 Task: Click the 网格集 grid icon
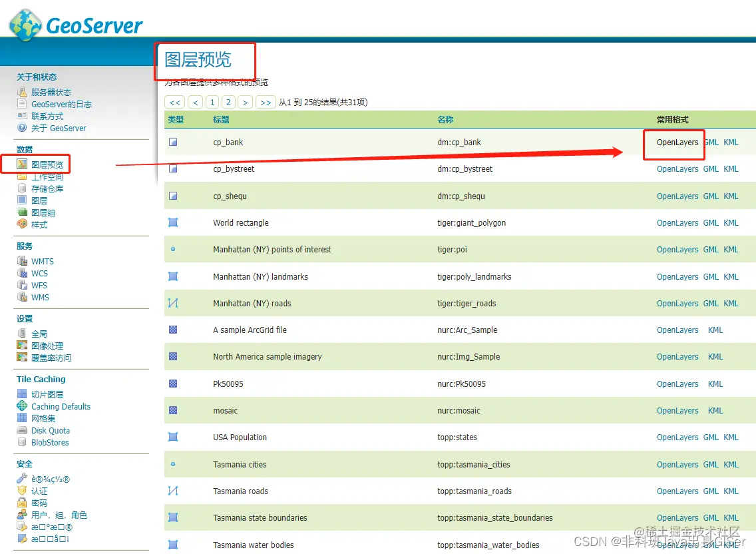tap(22, 417)
